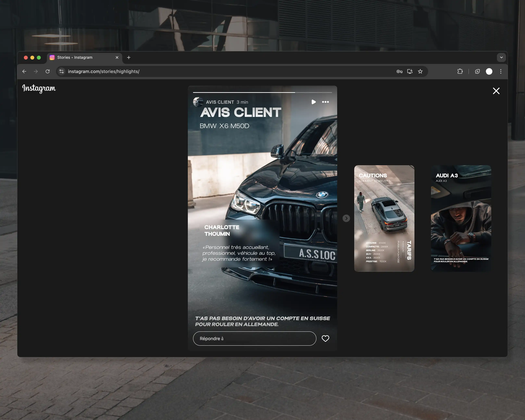Like the story with heart icon
Viewport: 525px width, 420px height.
pyautogui.click(x=325, y=338)
